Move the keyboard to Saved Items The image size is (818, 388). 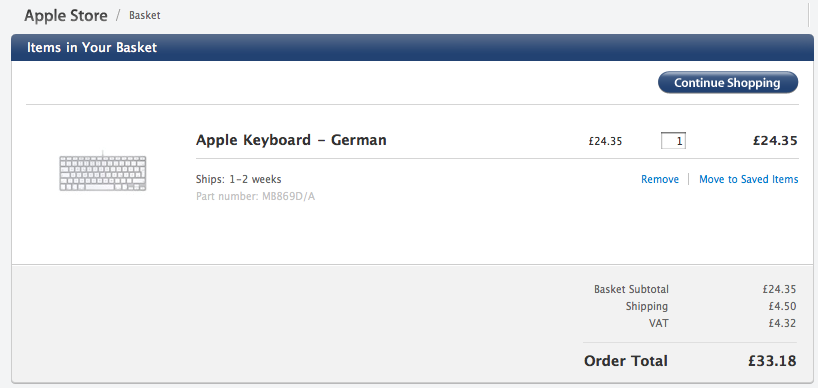click(x=749, y=179)
